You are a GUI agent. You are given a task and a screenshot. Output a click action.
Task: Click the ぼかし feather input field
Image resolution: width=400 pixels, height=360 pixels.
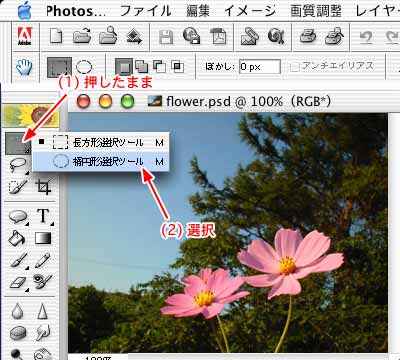[x=260, y=67]
